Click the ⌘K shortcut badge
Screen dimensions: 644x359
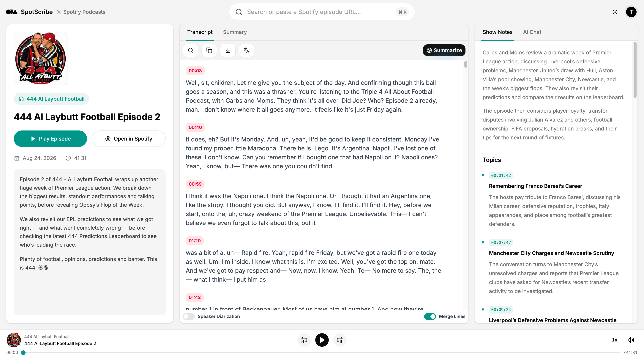coord(402,12)
